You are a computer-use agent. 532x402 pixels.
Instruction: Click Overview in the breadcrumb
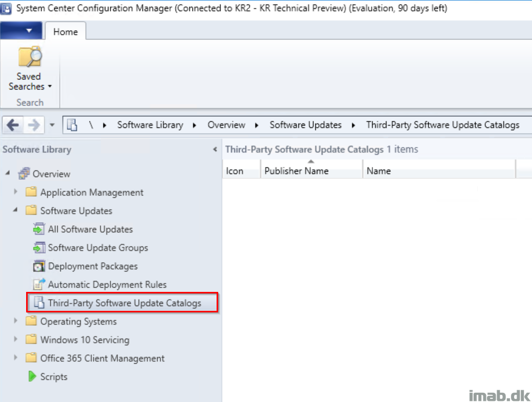(226, 125)
